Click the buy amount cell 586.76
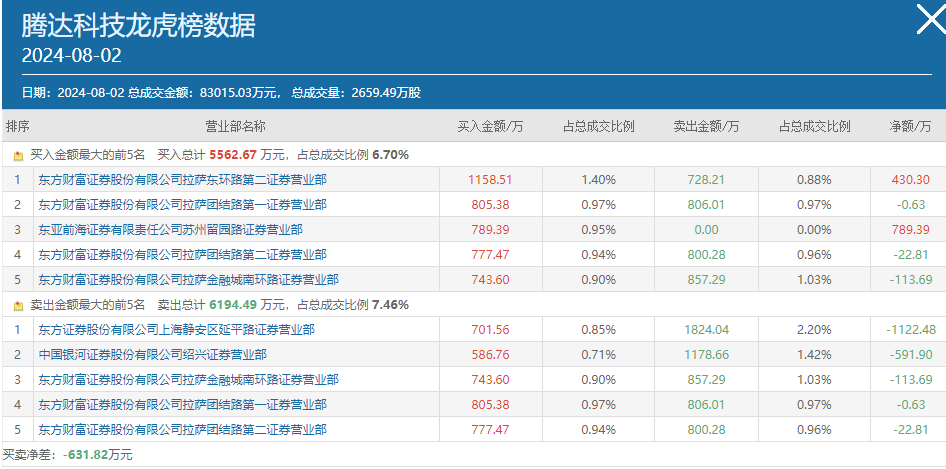946x469 pixels. coord(490,354)
